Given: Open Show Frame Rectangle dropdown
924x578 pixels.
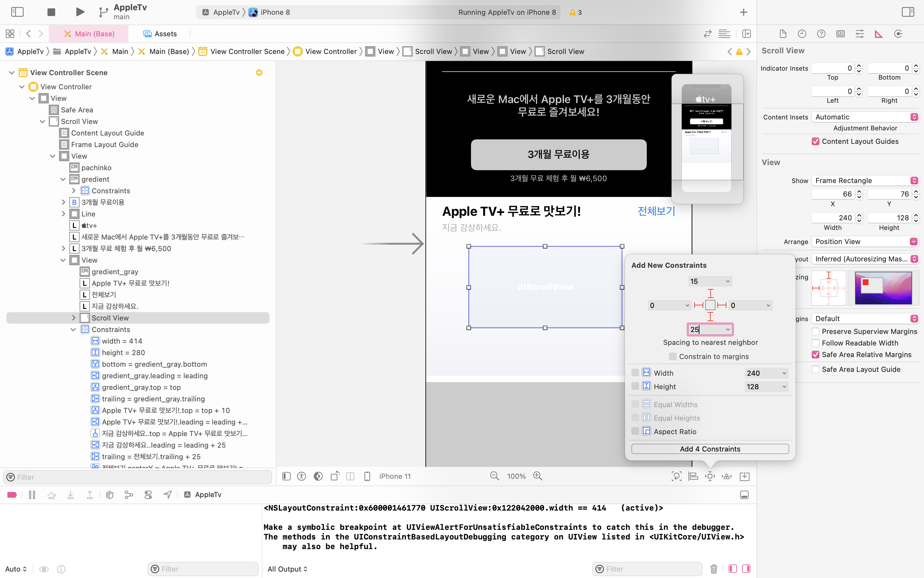Looking at the screenshot, I should click(x=865, y=180).
